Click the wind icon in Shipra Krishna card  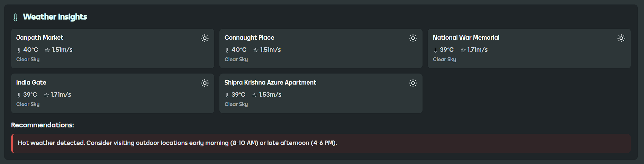(x=255, y=95)
